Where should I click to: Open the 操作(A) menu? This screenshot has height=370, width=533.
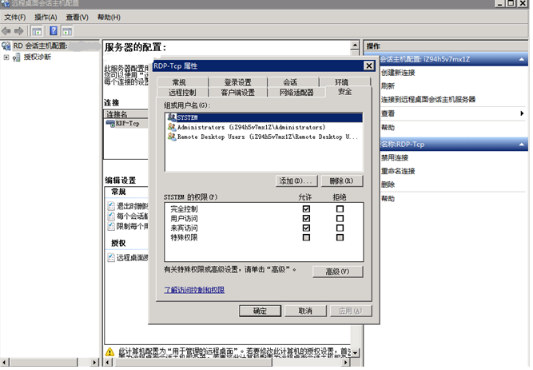[x=46, y=17]
